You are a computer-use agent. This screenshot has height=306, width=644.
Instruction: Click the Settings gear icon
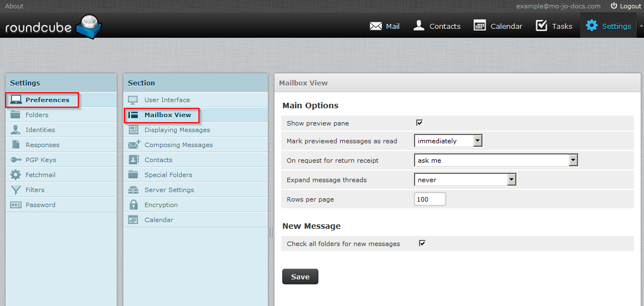(x=592, y=26)
